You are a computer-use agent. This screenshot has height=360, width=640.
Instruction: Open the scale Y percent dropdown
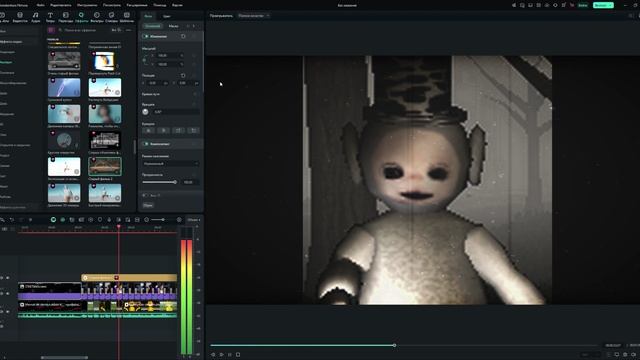(x=182, y=64)
